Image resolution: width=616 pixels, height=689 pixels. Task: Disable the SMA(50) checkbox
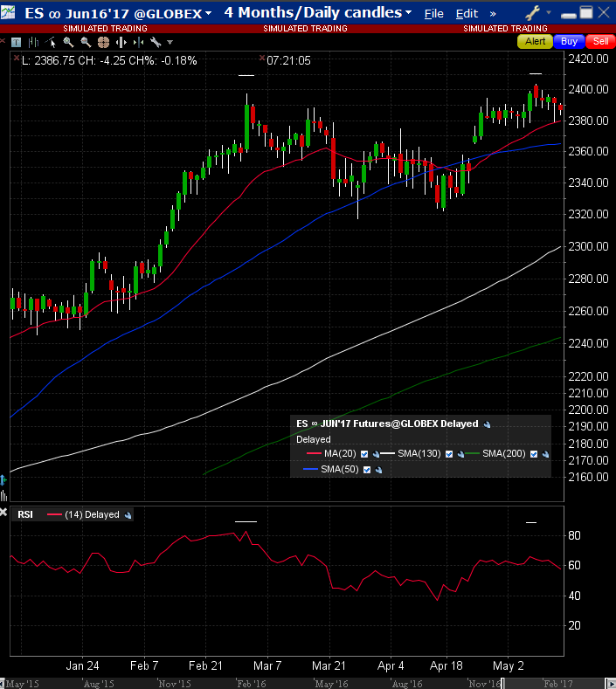(x=367, y=470)
